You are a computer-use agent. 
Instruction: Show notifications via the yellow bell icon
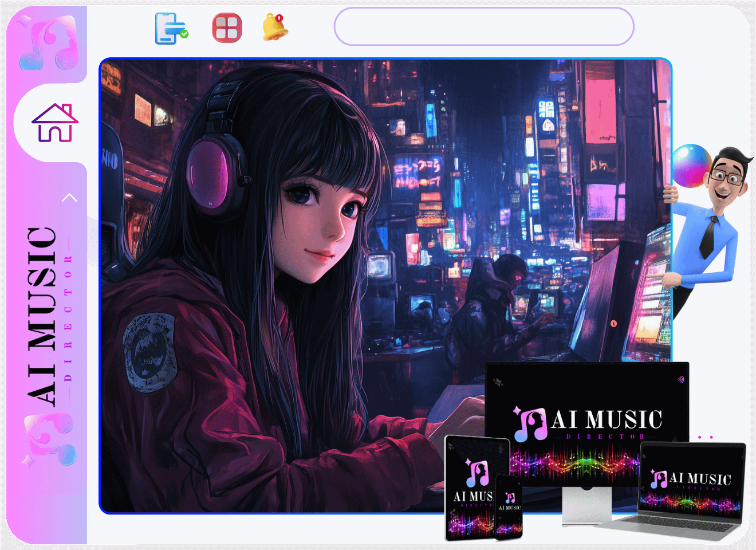pyautogui.click(x=275, y=27)
